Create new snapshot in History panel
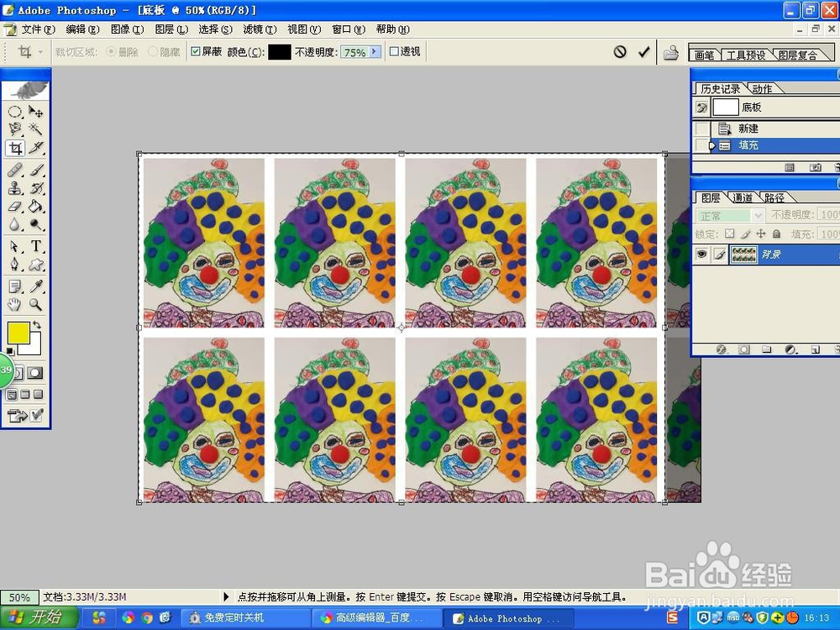Viewport: 840px width, 630px height. click(x=815, y=168)
